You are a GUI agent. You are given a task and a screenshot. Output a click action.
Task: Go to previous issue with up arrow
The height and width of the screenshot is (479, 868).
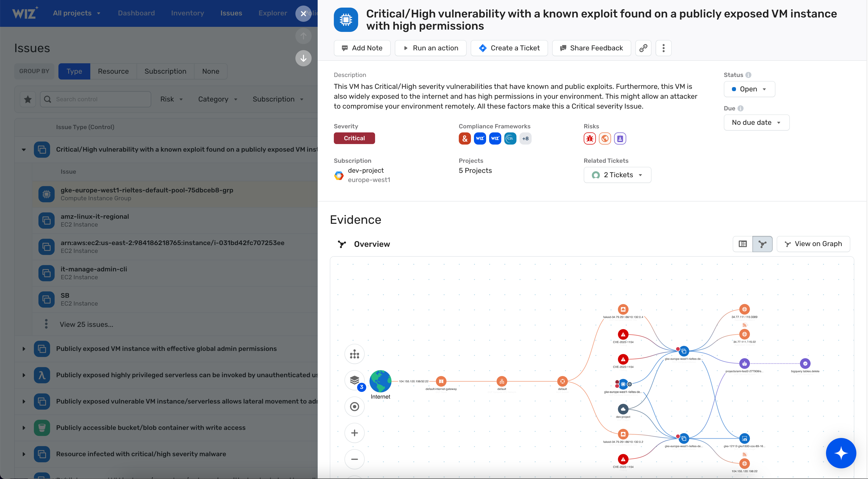[x=303, y=36]
